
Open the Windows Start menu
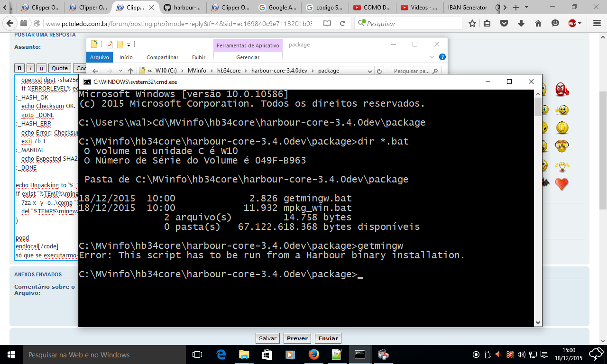tap(11, 355)
